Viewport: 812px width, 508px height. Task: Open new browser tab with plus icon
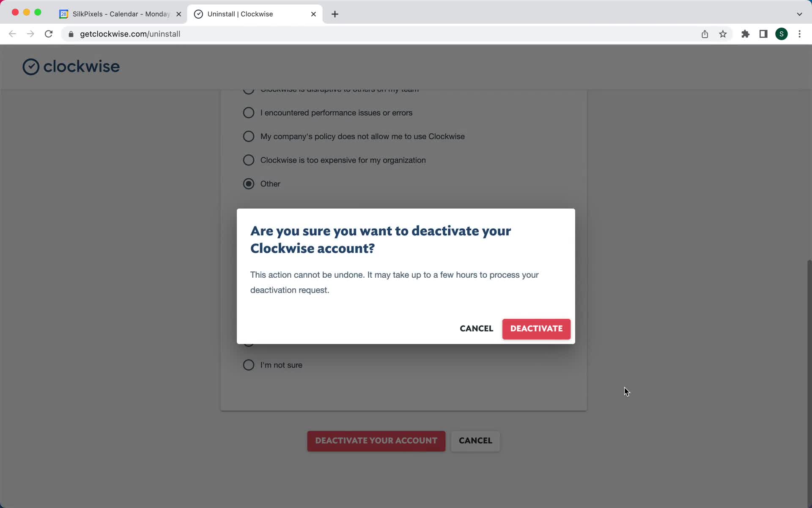[335, 14]
